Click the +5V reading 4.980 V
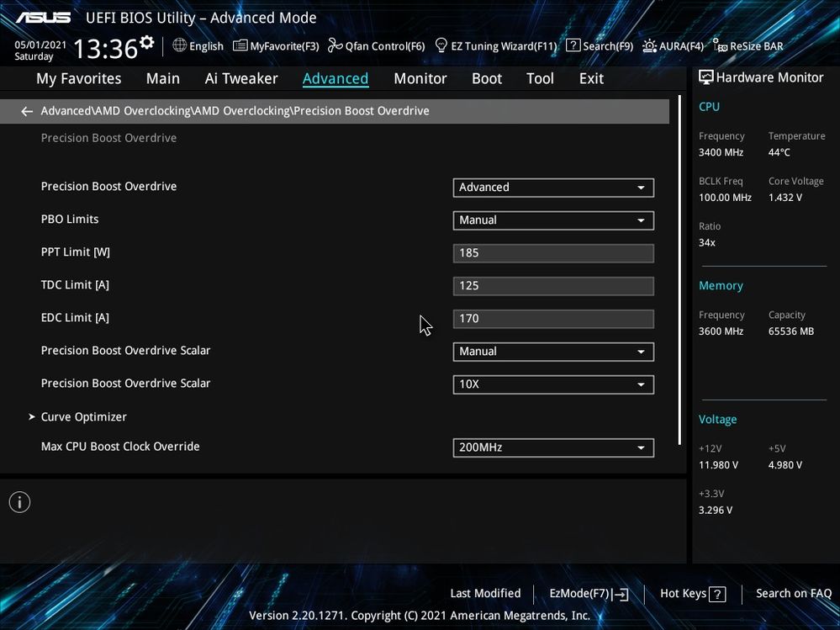Screen dimensions: 840x630 [x=785, y=465]
